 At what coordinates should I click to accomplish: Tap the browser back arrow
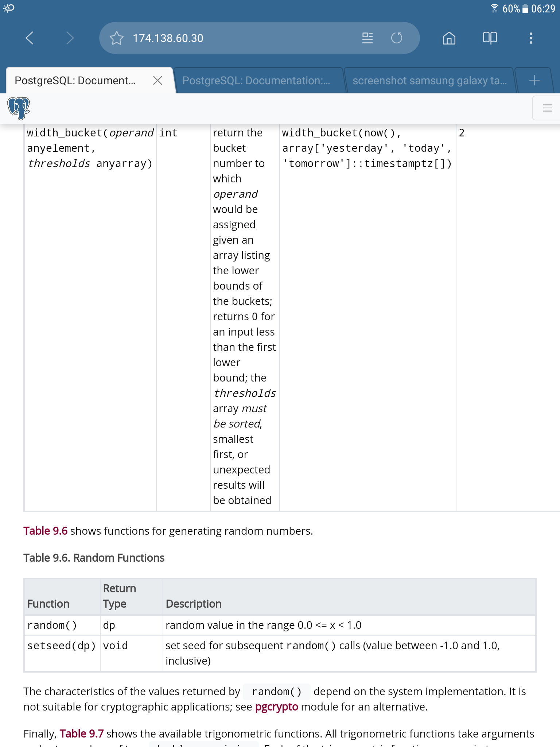click(30, 38)
